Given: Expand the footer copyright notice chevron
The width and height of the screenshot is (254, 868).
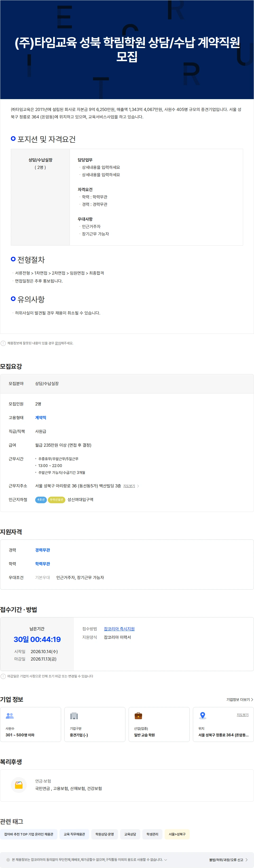Looking at the screenshot, I should (x=166, y=860).
